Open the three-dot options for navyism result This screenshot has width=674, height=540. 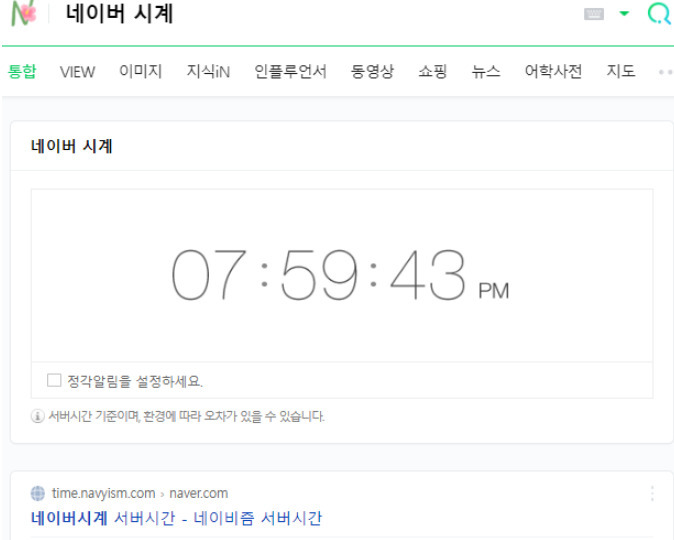tap(652, 494)
